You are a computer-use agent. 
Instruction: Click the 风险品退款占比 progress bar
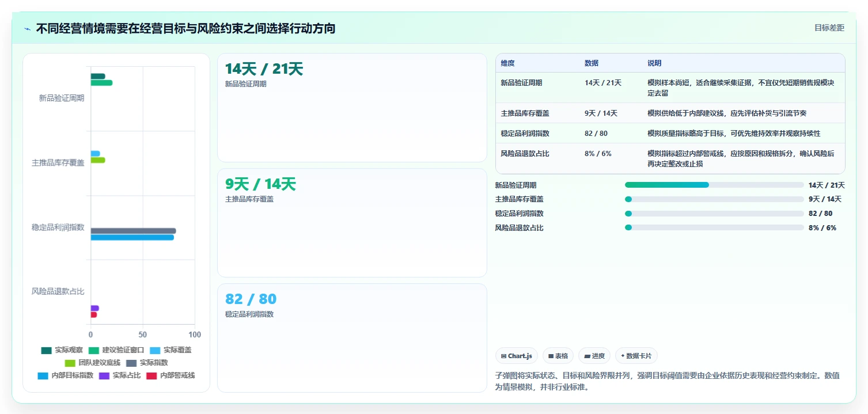click(x=714, y=227)
